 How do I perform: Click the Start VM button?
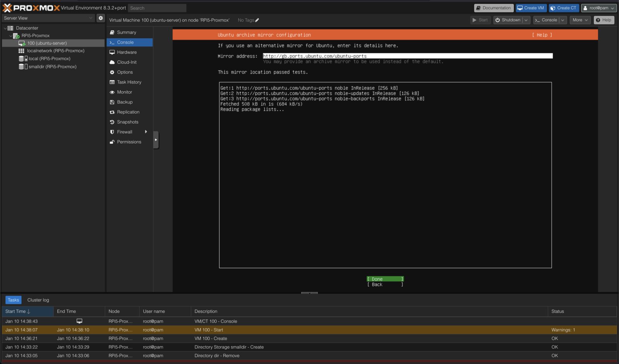pos(480,20)
